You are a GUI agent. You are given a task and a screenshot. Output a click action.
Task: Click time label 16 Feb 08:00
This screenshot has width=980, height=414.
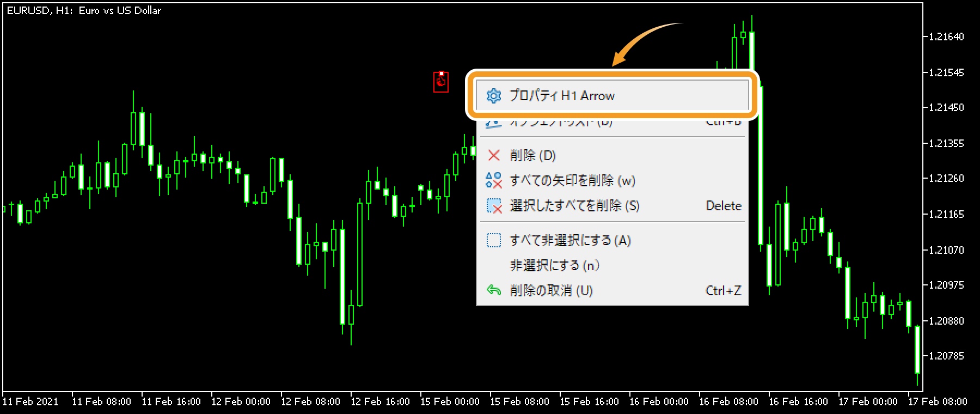(x=729, y=401)
